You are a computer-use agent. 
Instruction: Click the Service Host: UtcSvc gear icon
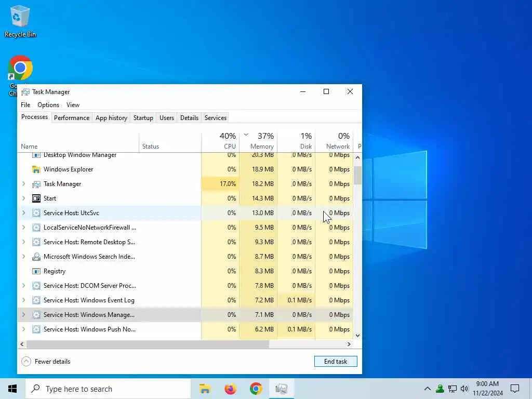(36, 213)
